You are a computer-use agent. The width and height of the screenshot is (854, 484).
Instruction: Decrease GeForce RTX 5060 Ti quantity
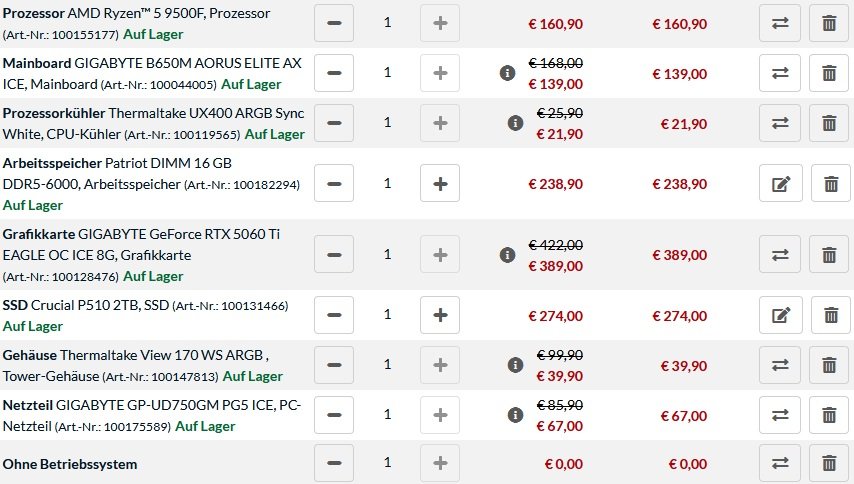tap(334, 254)
